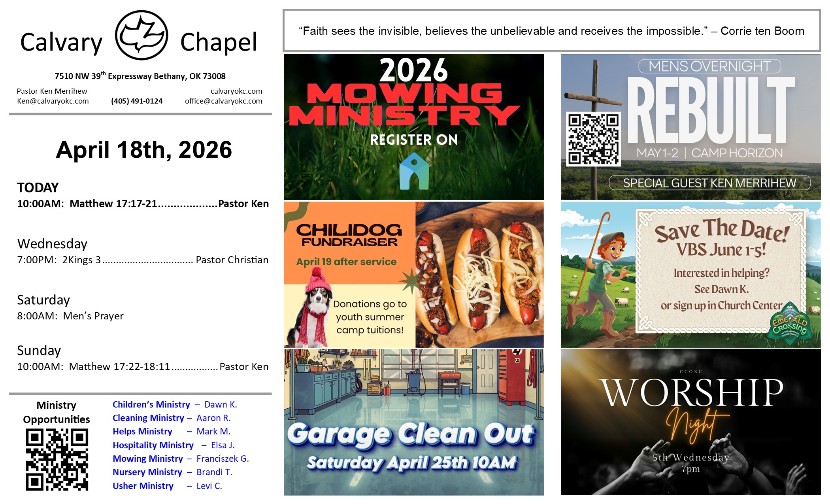Click the office@calvaryokc.com email address
This screenshot has height=504, width=830.
tap(223, 101)
